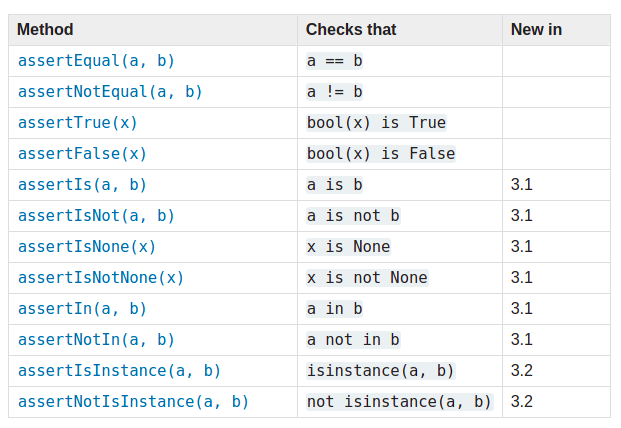Open the assertEqual(a, b) method link

96,61
